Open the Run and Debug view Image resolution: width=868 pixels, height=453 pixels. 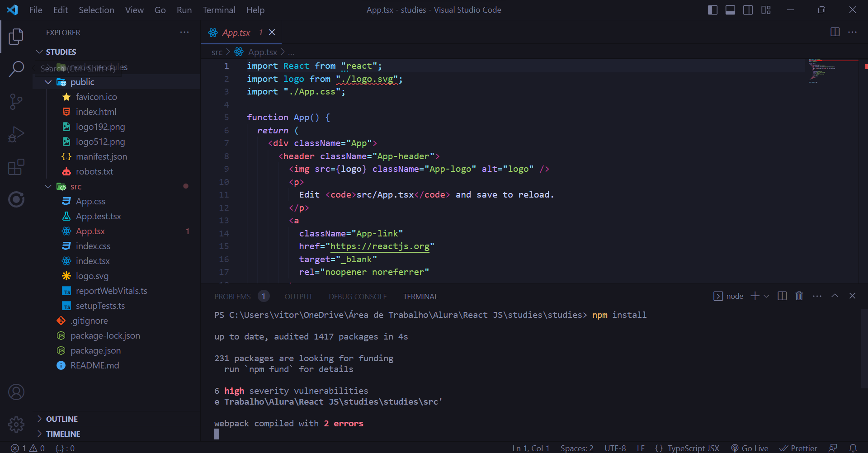(x=16, y=134)
